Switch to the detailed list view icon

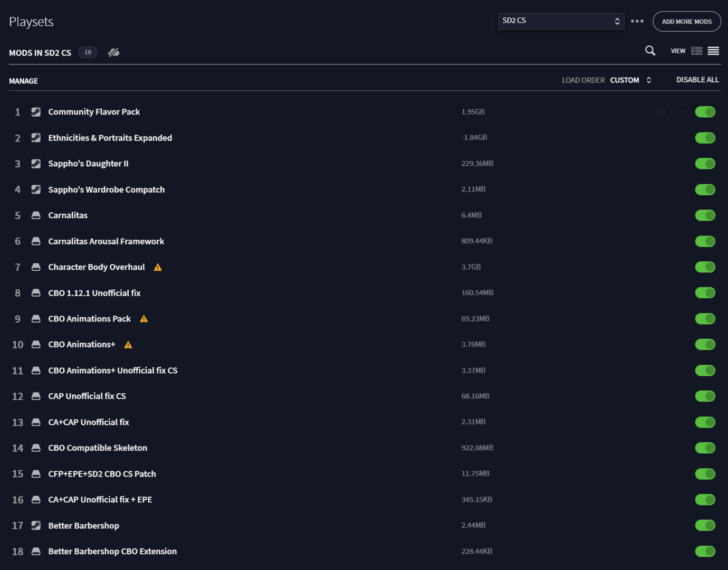point(696,51)
